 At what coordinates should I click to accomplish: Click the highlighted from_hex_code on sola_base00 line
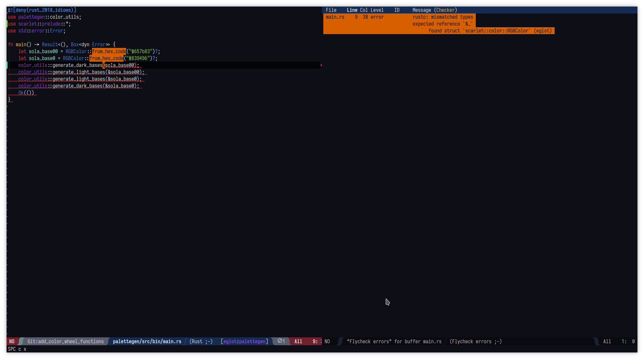point(109,52)
